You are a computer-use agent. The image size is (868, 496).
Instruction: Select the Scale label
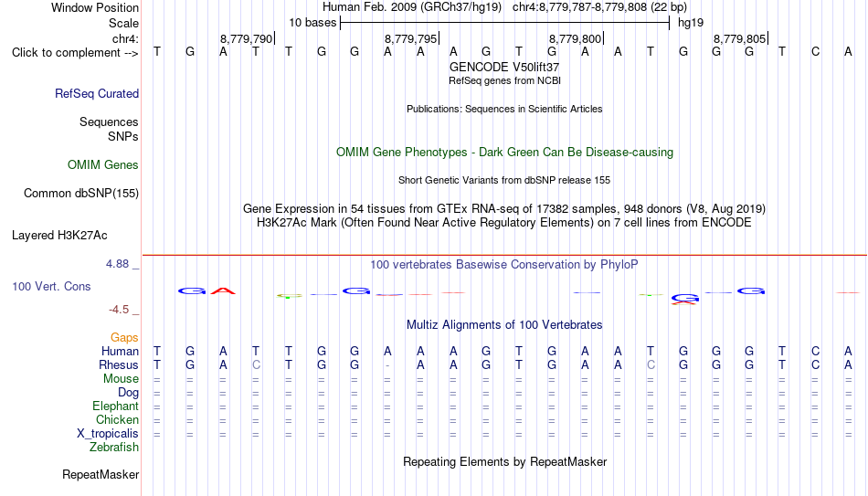point(123,23)
